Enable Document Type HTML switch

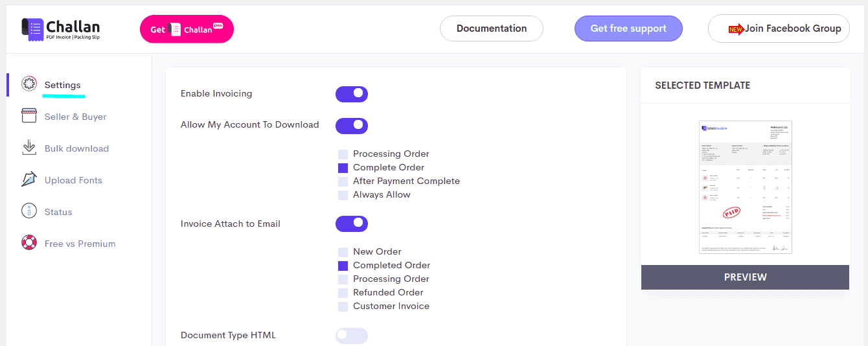click(x=352, y=336)
